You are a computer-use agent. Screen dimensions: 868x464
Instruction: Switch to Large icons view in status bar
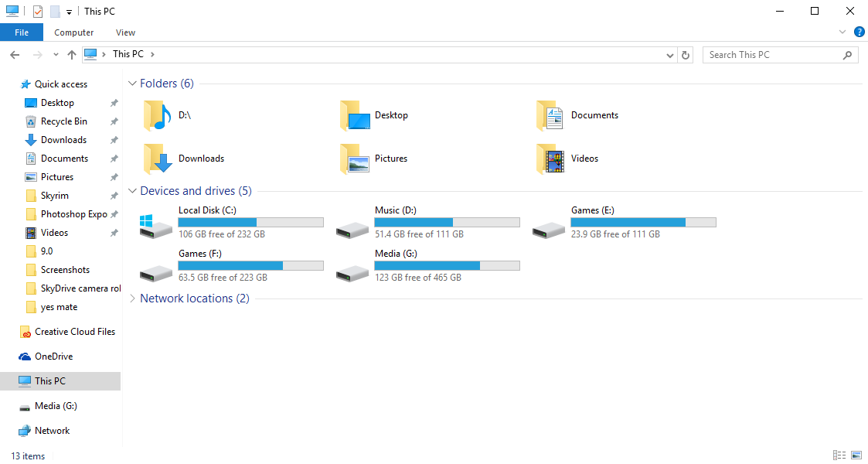point(856,455)
